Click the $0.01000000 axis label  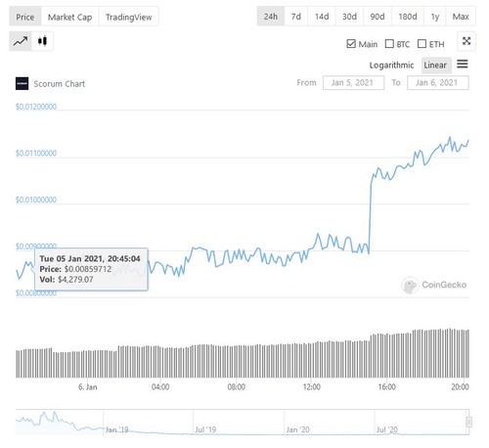point(36,200)
